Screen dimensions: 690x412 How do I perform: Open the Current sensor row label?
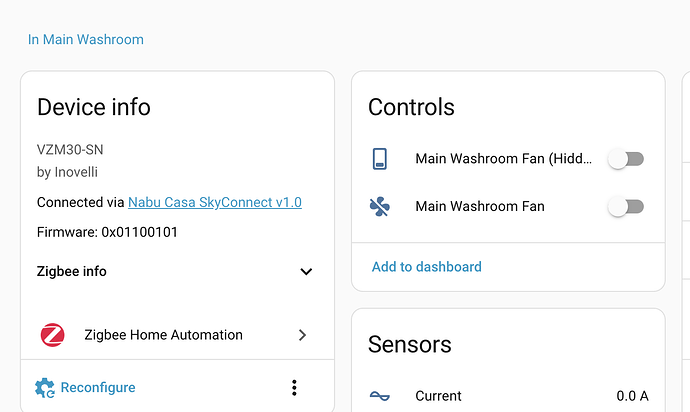(x=439, y=396)
